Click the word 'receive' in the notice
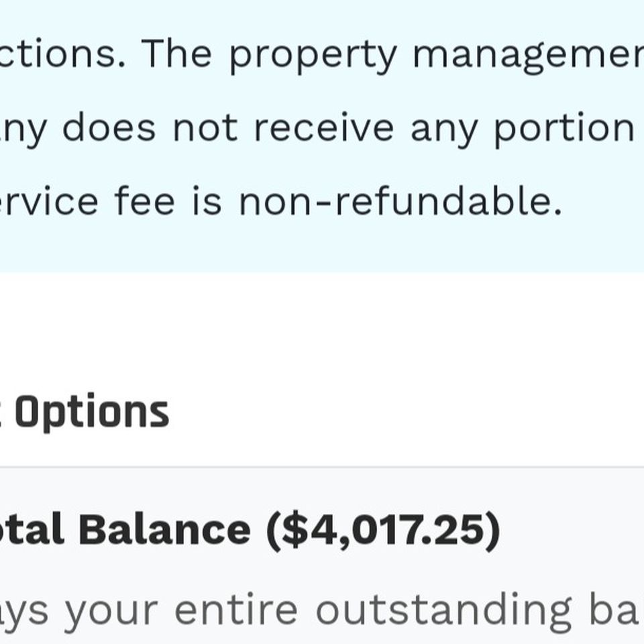This screenshot has width=644, height=644. [324, 128]
